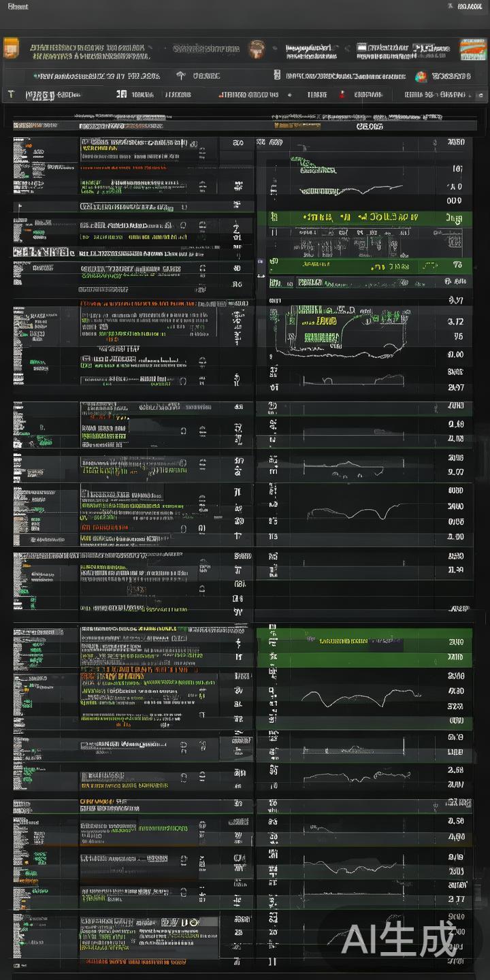The width and height of the screenshot is (490, 980).
Task: Click the multicolored circle icon in second header row
Action: point(421,76)
